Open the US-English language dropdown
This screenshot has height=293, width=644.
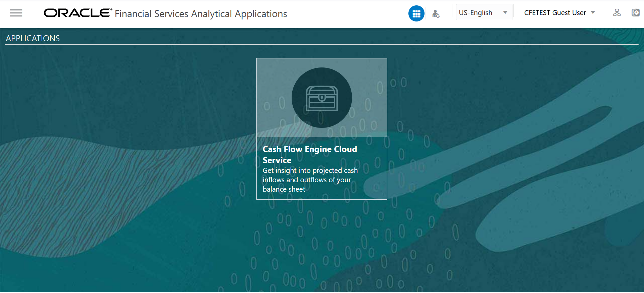[x=484, y=12]
